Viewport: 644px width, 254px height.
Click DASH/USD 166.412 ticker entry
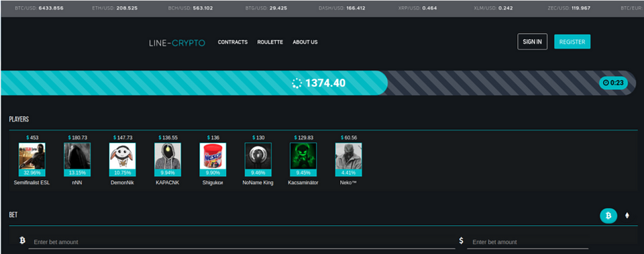tap(341, 8)
